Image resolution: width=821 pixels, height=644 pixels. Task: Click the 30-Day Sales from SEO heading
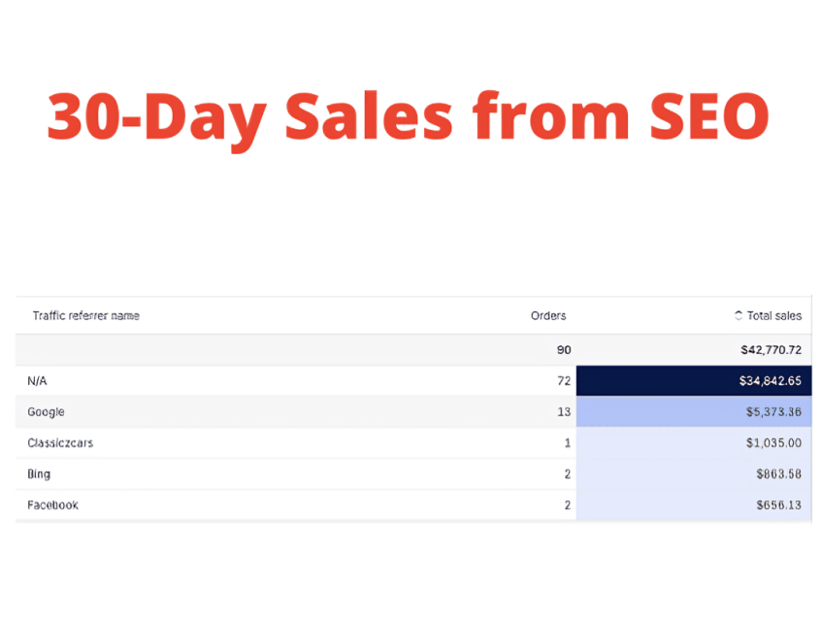tap(408, 116)
